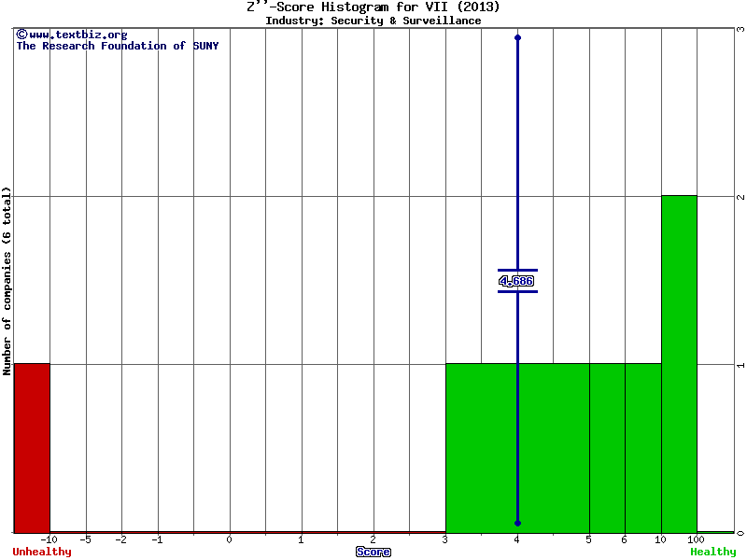Click the x-axis tick label 6
The image size is (747, 560).
624,539
